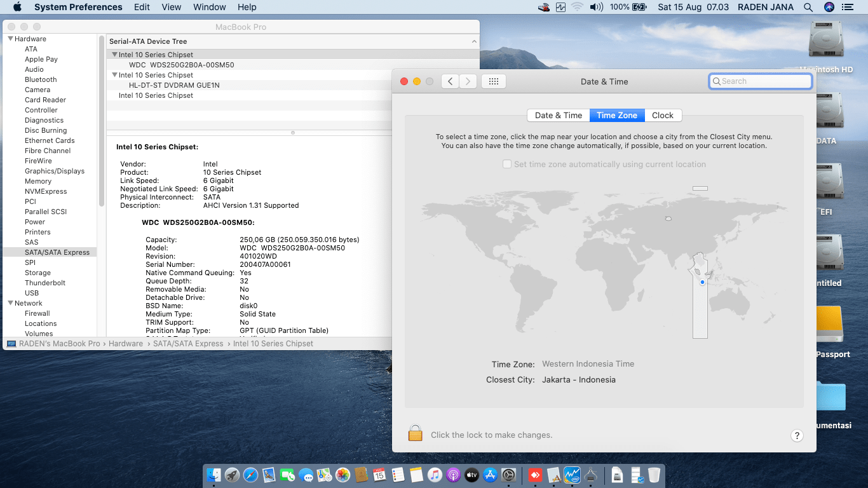868x488 pixels.
Task: Open Spotlight search in menu bar
Action: tap(808, 7)
